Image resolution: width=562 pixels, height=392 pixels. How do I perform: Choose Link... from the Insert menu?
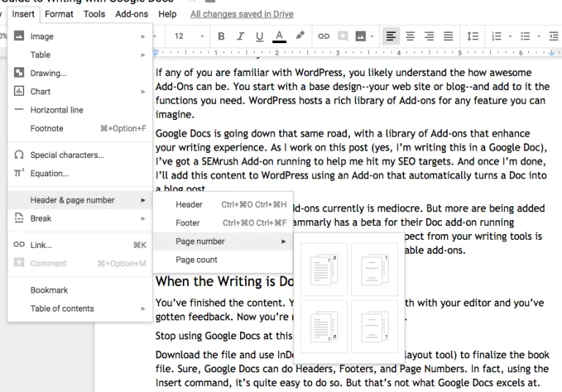pos(80,245)
